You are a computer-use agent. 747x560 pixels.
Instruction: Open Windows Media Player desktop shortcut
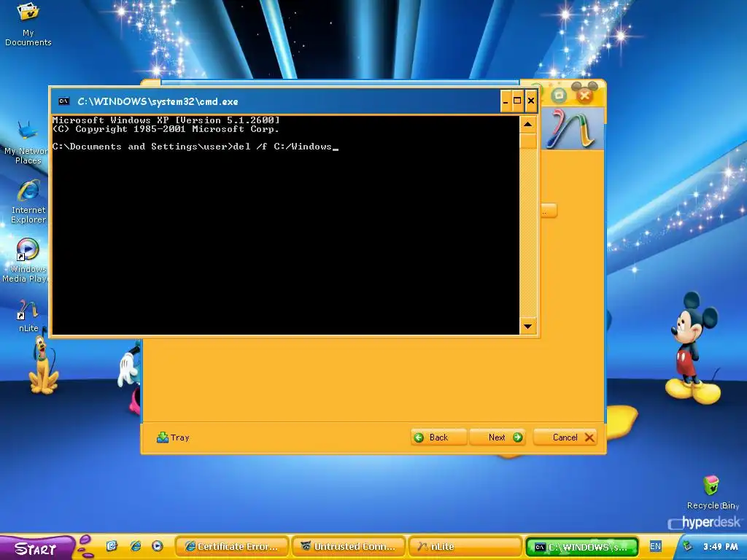point(26,260)
